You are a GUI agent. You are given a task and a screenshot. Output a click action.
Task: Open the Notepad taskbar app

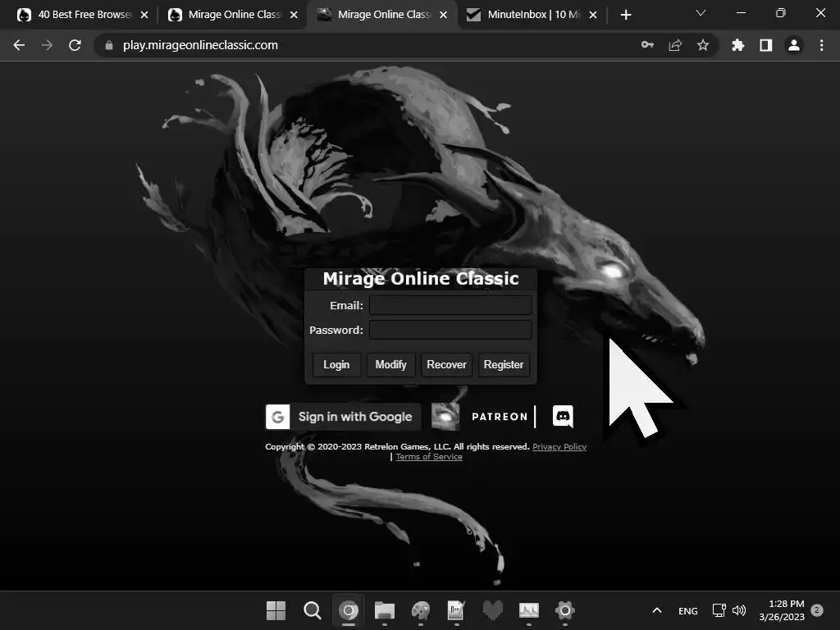456,610
